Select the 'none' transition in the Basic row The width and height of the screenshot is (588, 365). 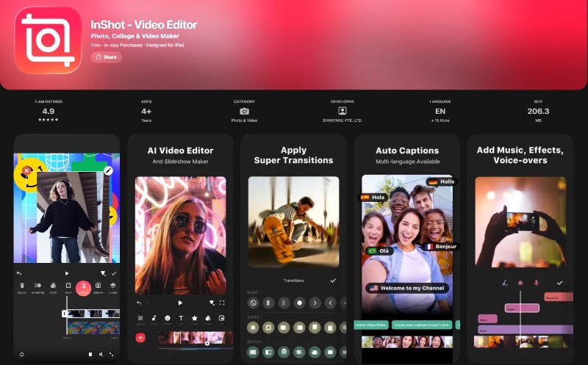point(253,303)
